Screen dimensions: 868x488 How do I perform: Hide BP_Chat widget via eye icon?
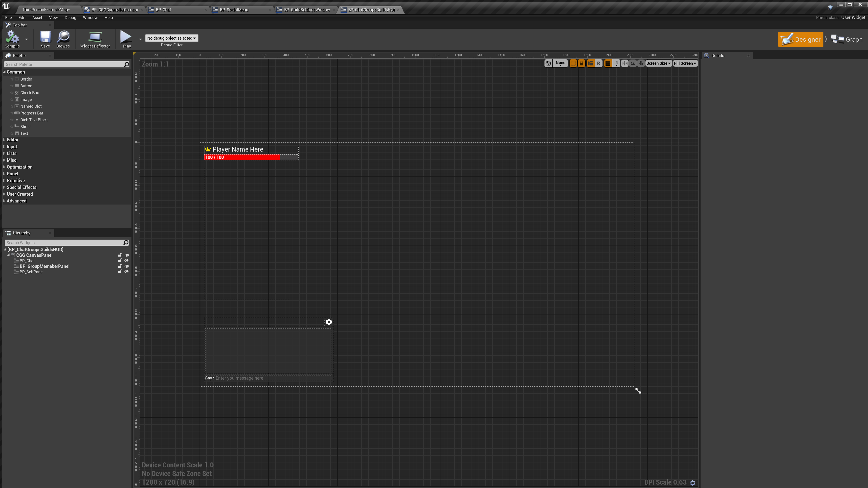(127, 260)
